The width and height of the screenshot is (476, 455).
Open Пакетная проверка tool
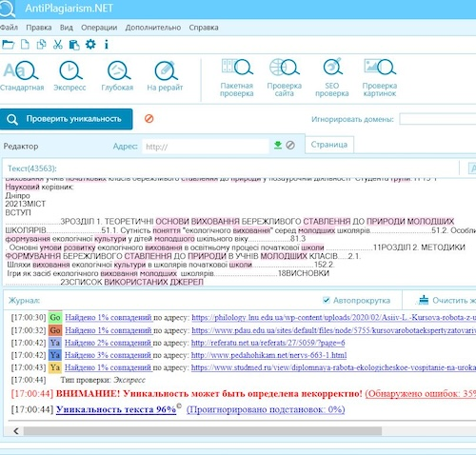[x=237, y=78]
